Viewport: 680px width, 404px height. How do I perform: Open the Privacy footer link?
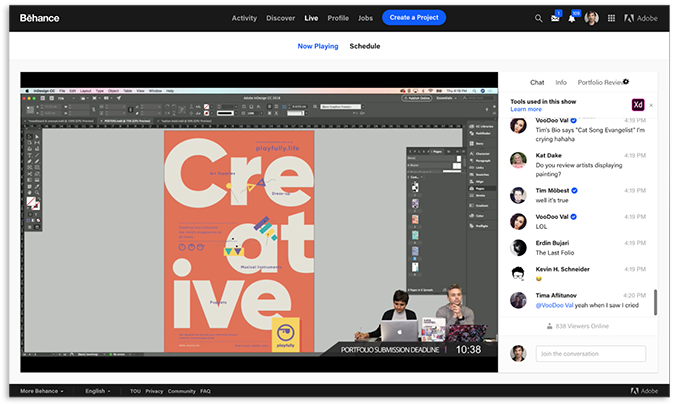point(154,391)
